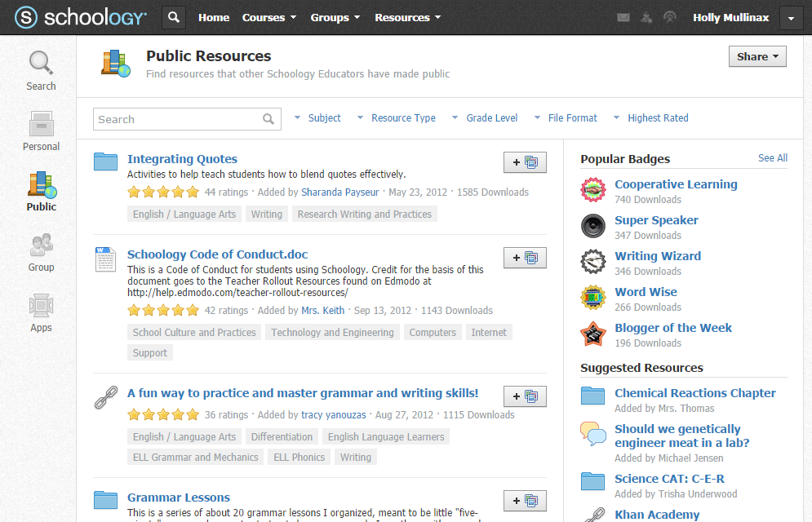Expand the Courses dropdown menu
Screen dimensions: 812x522
[269, 18]
